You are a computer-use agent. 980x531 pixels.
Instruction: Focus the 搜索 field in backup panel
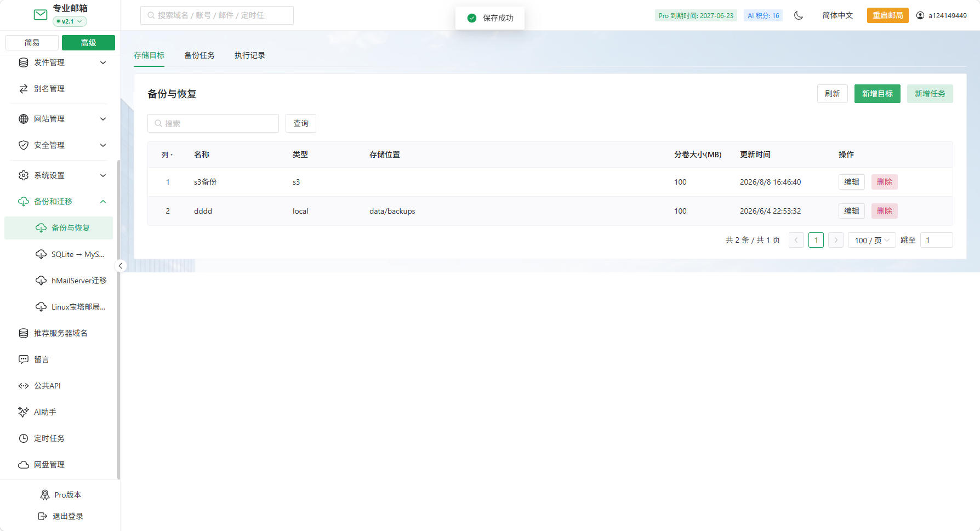[x=213, y=123]
